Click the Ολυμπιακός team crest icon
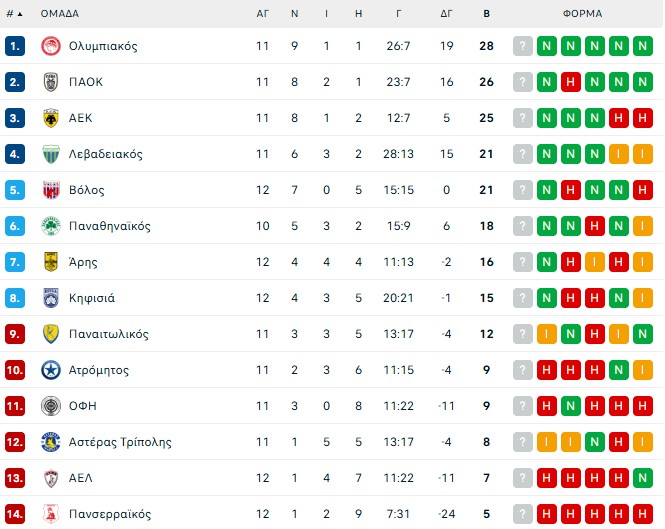Viewport: 665px width, 529px height. click(x=51, y=46)
